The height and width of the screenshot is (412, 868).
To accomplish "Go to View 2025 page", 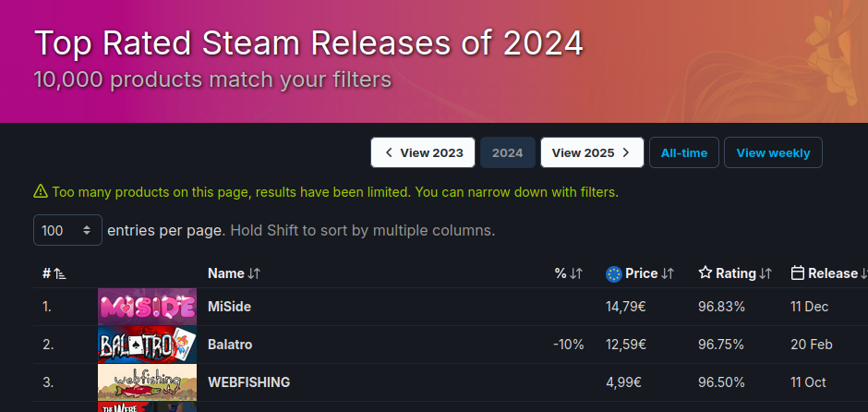I will pyautogui.click(x=592, y=152).
